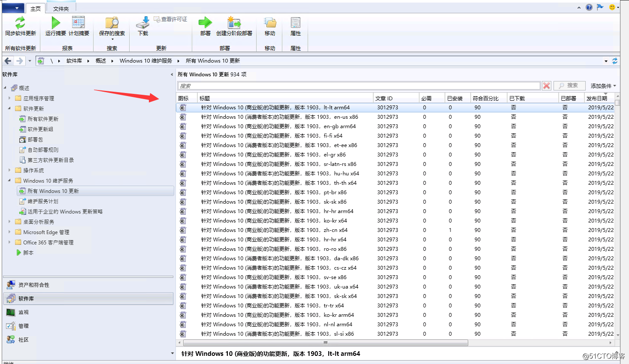Image resolution: width=629 pixels, height=364 pixels.
Task: Click the vertical scrollbar down arrow of list
Action: tap(618, 335)
